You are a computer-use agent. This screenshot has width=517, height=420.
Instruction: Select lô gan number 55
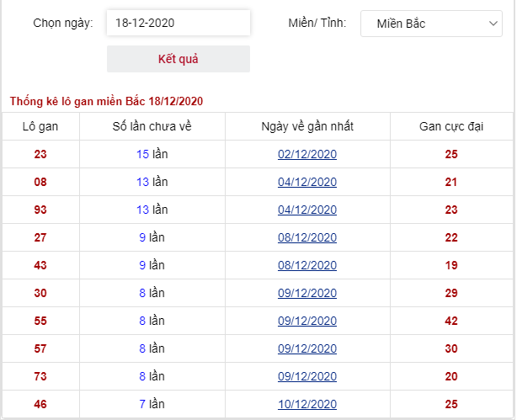pyautogui.click(x=40, y=321)
